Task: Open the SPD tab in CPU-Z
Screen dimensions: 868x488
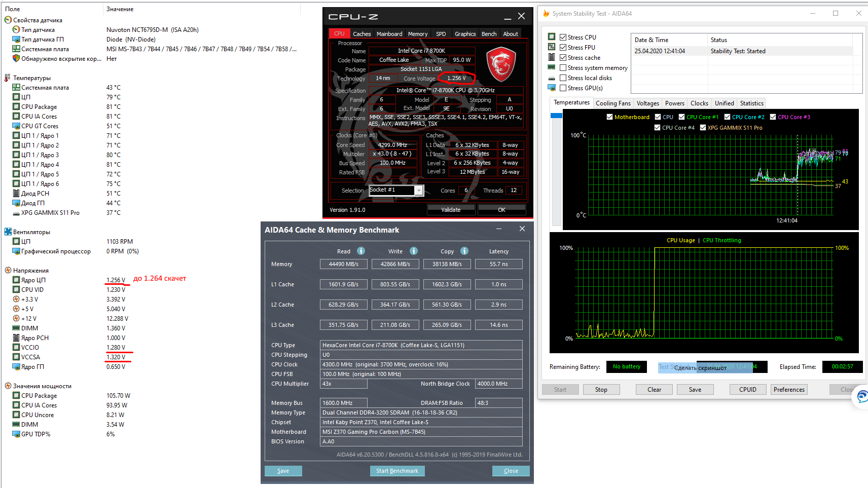Action: 441,34
